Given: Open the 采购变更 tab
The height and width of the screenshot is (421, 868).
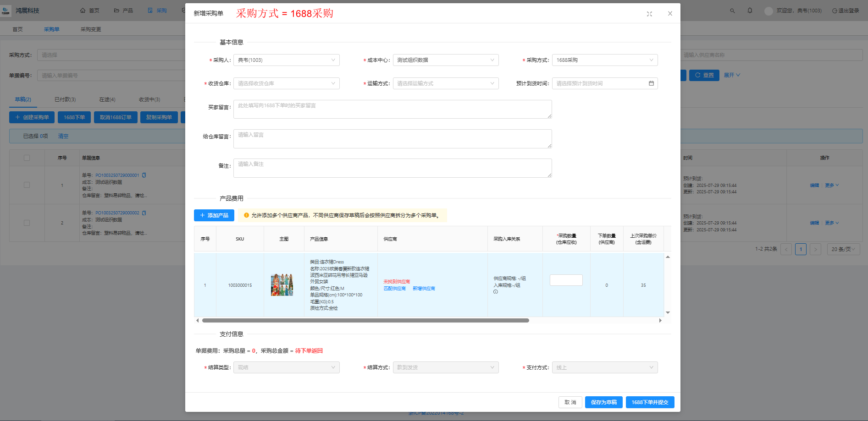Looking at the screenshot, I should (91, 29).
